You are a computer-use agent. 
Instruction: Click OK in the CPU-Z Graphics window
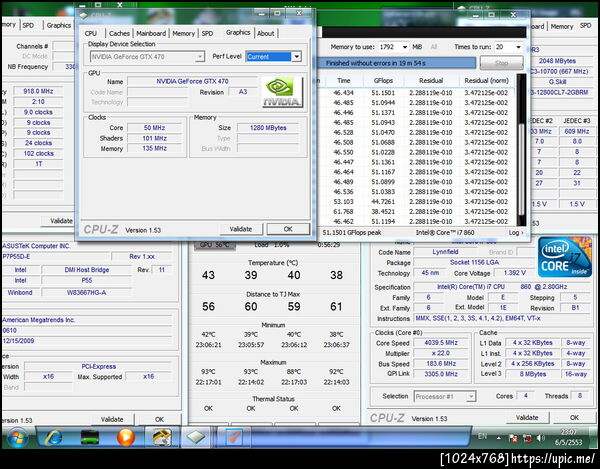288,229
